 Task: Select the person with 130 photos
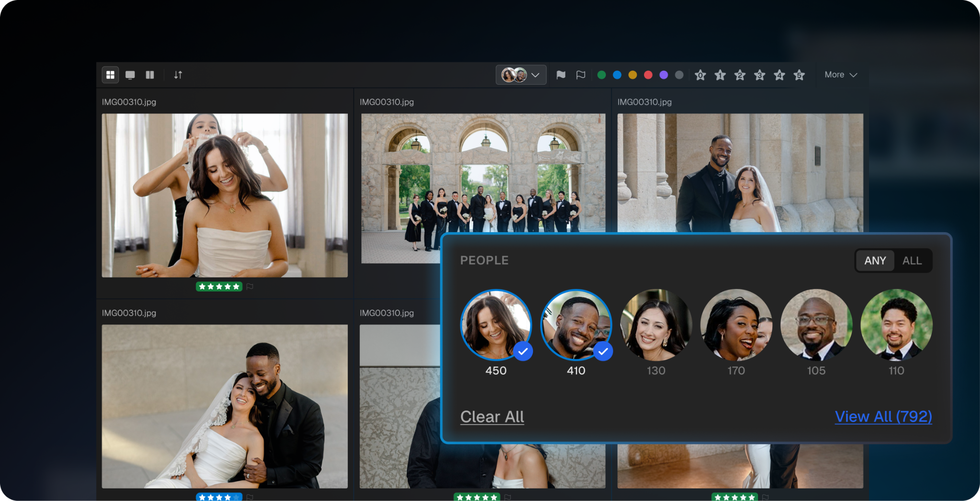[x=656, y=325]
